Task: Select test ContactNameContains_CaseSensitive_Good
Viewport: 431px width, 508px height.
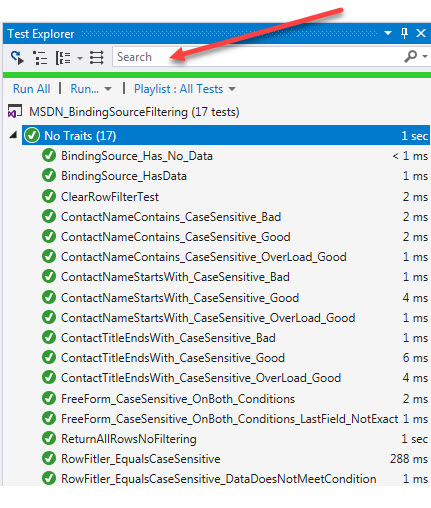Action: [176, 237]
